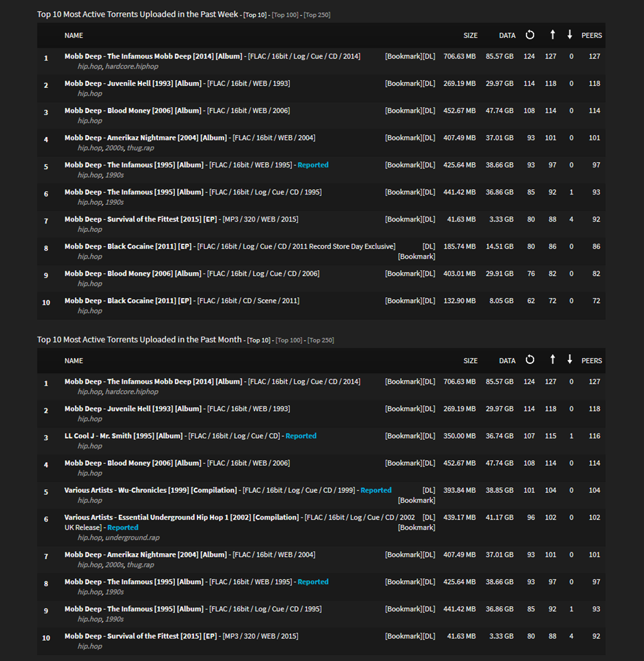Click underground.rap tag under Essential Underground
This screenshot has width=644, height=661.
click(132, 538)
